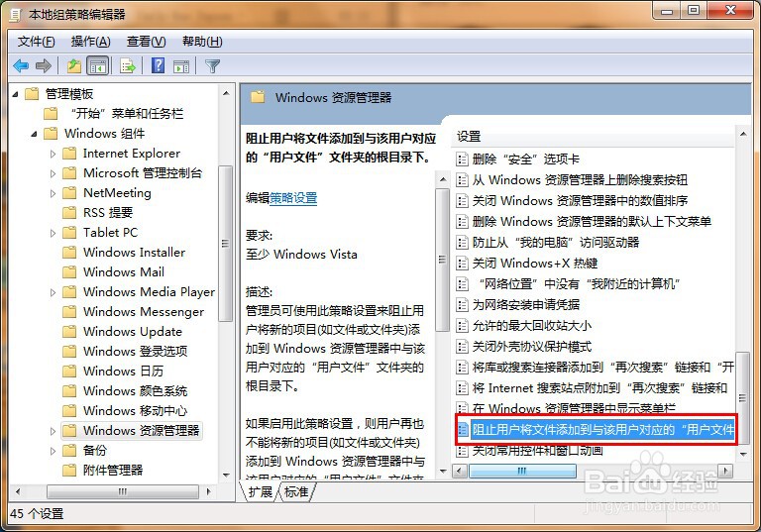
Task: Select the Windows Installer tree item
Action: point(134,253)
